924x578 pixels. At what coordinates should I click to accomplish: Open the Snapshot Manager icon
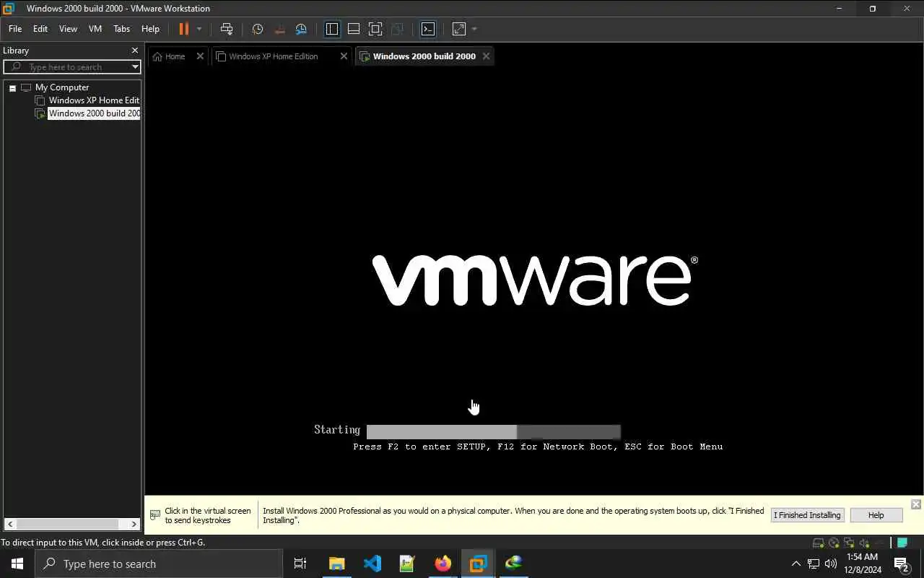pyautogui.click(x=301, y=29)
